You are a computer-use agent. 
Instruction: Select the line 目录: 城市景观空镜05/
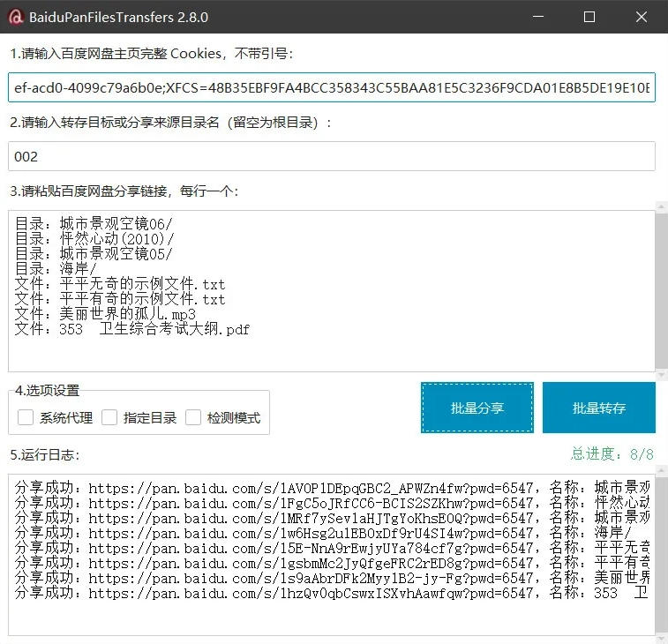[94, 254]
